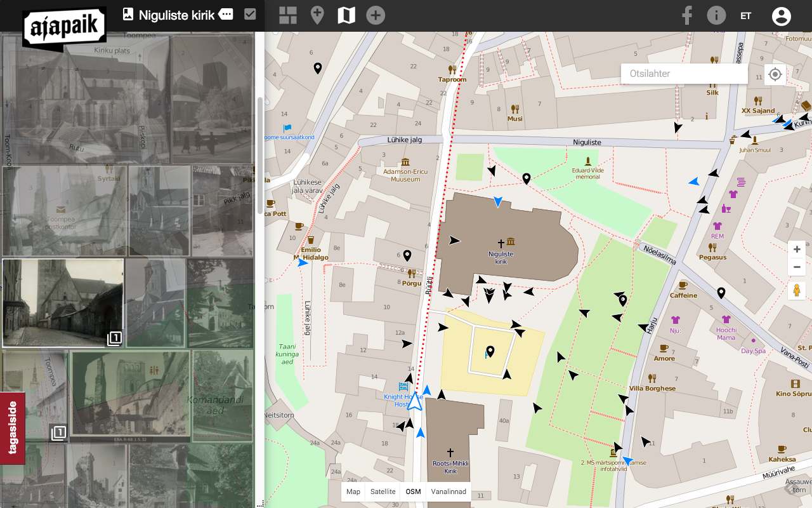The width and height of the screenshot is (812, 508).
Task: Click the album comments speech-bubble icon
Action: click(226, 14)
